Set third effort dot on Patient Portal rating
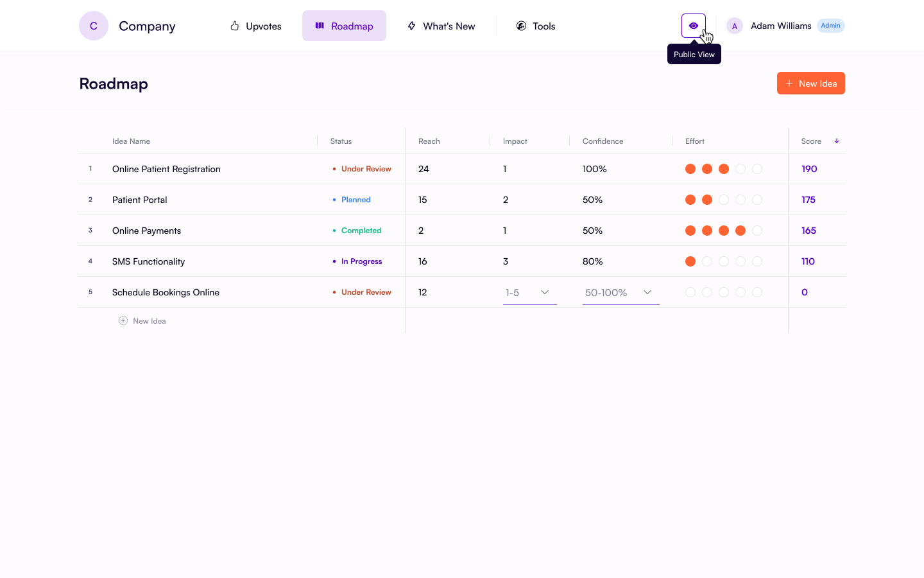This screenshot has height=578, width=924. 724,200
